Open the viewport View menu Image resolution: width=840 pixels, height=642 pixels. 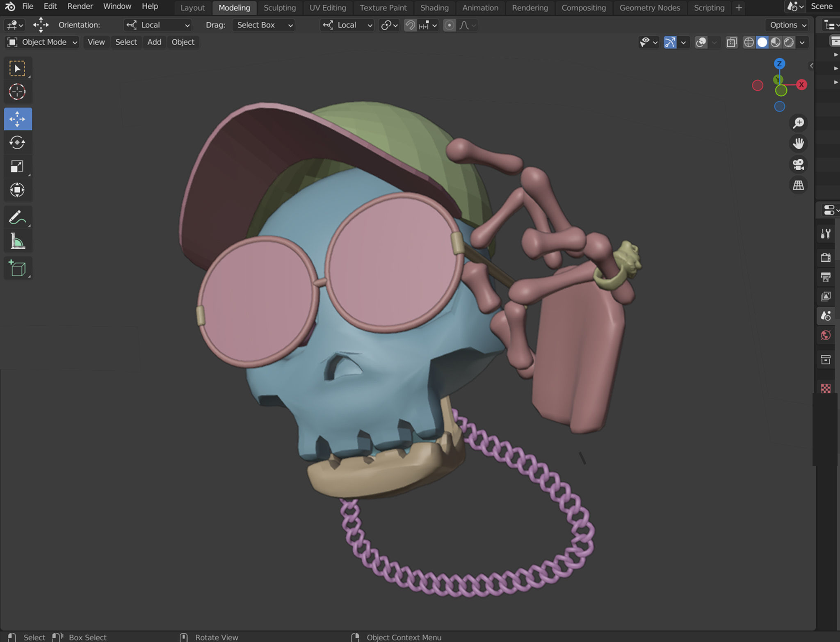[x=96, y=42]
